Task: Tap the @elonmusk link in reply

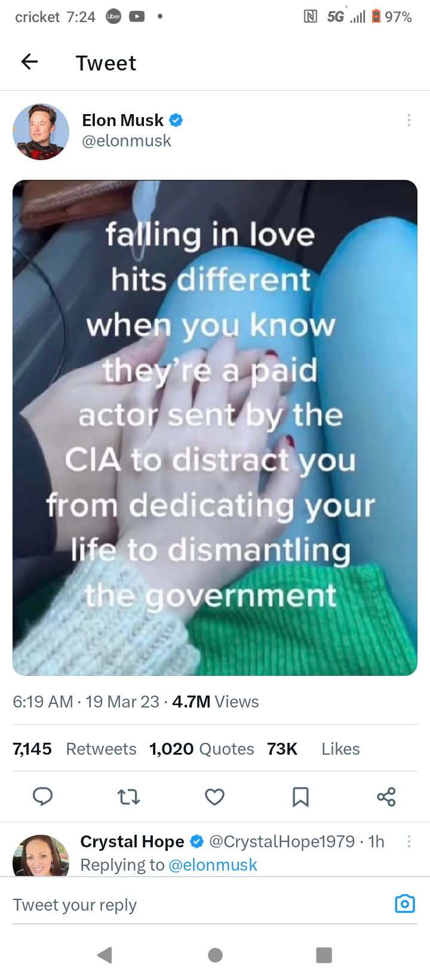Action: [x=213, y=865]
